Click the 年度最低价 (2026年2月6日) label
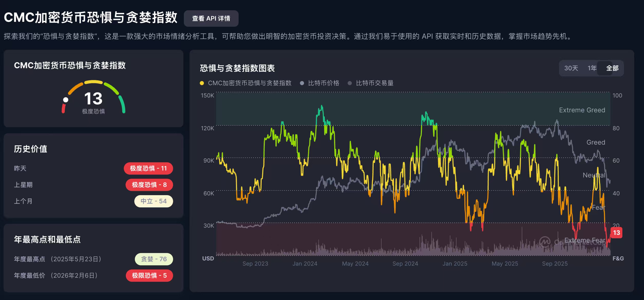644x300 pixels. click(x=56, y=275)
